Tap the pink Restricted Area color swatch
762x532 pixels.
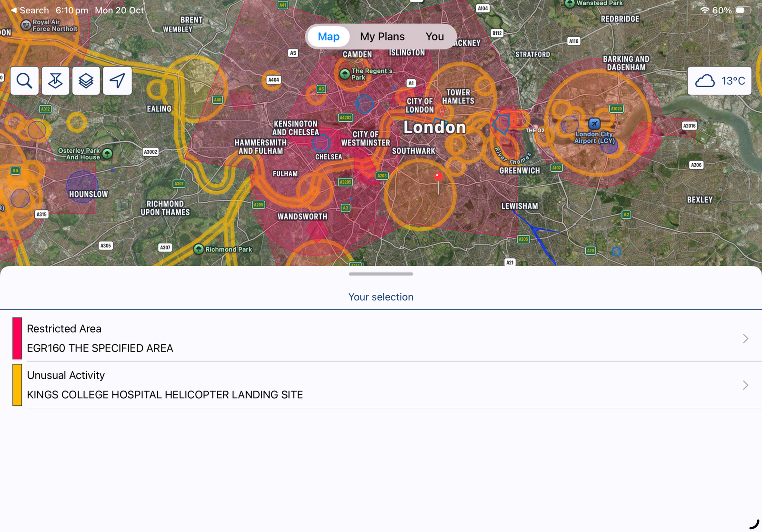click(17, 338)
